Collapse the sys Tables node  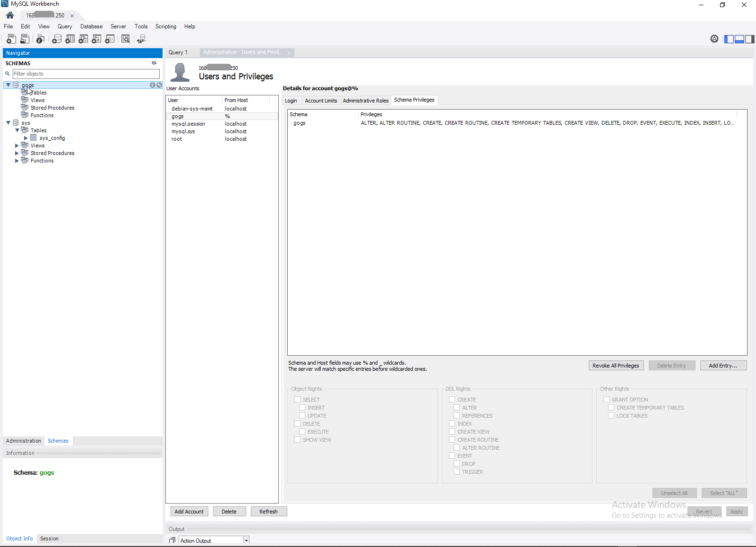(17, 130)
